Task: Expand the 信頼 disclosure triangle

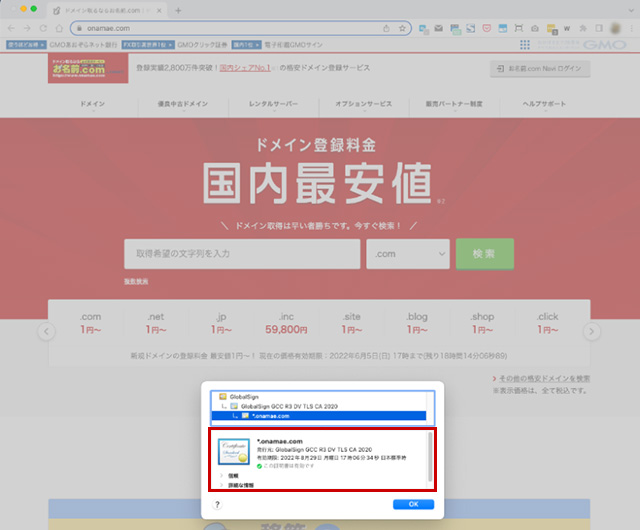Action: [222, 476]
